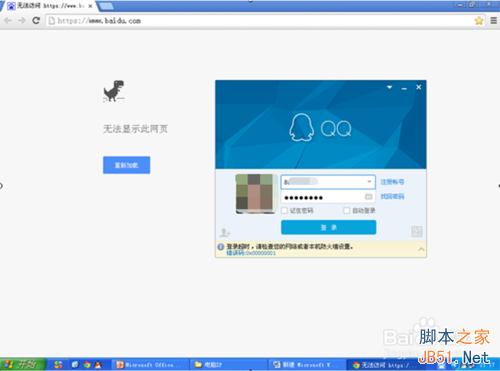Click the add account icon in QQ
This screenshot has width=500, height=371.
pyautogui.click(x=225, y=232)
